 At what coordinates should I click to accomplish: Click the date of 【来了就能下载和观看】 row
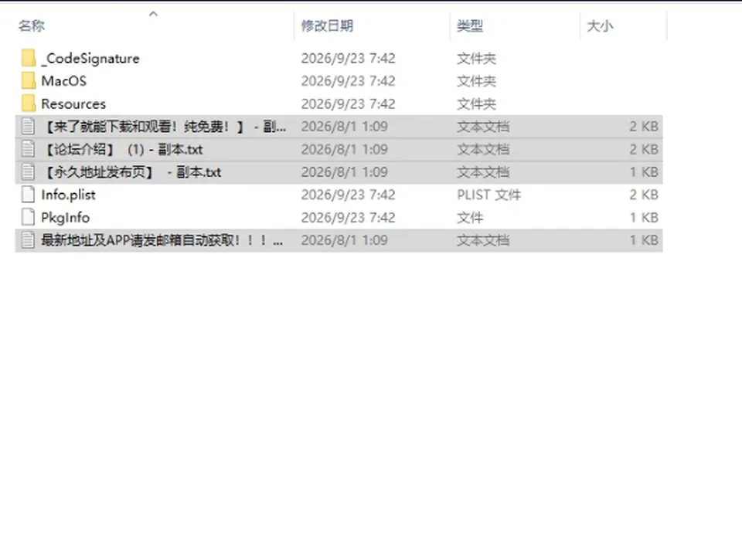point(344,126)
